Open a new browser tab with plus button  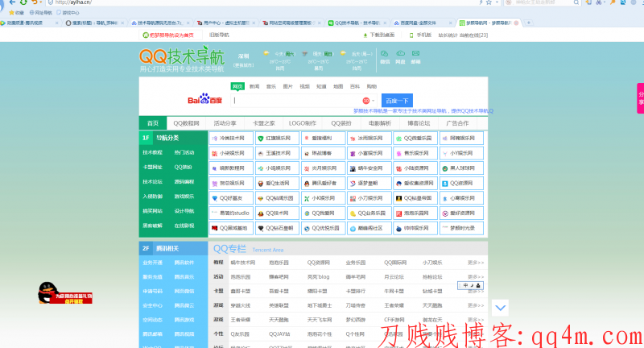tap(529, 23)
